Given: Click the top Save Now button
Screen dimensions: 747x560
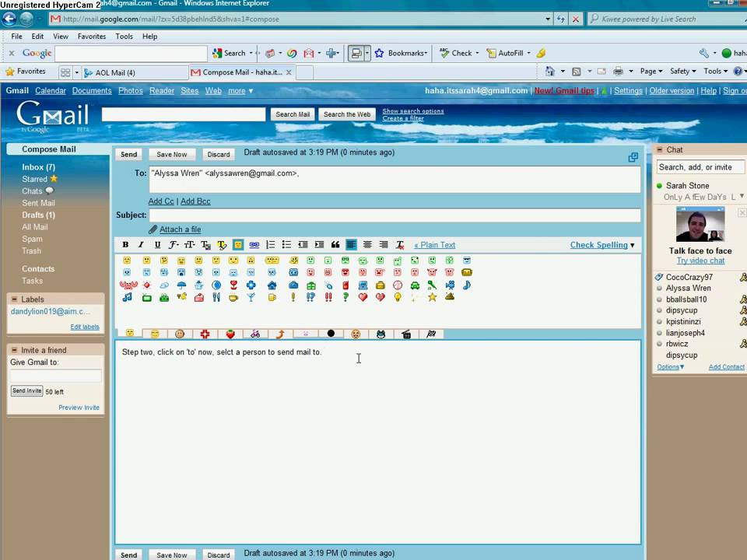Looking at the screenshot, I should (172, 154).
